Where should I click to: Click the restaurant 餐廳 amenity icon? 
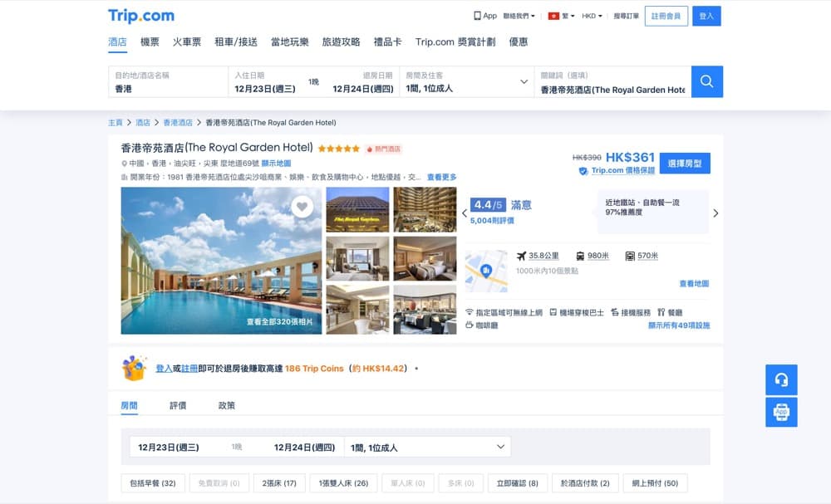pos(661,312)
